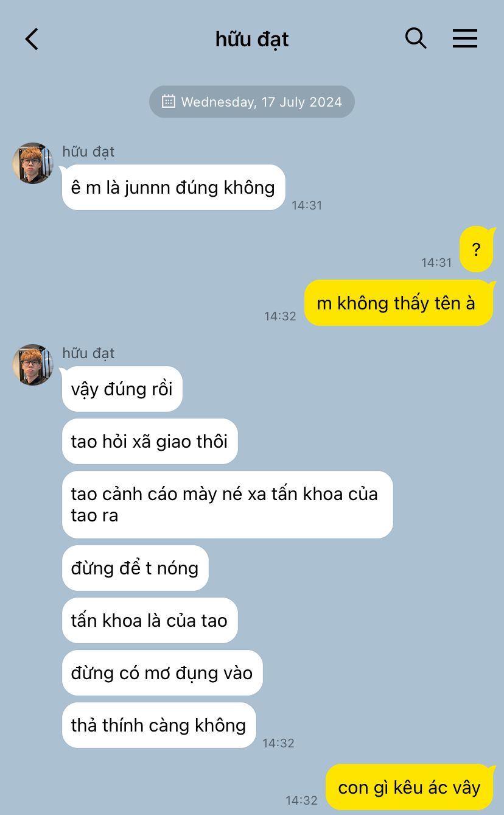Tap the 'vậy đúng rồi' bubble
Image resolution: width=504 pixels, height=815 pixels.
click(122, 389)
